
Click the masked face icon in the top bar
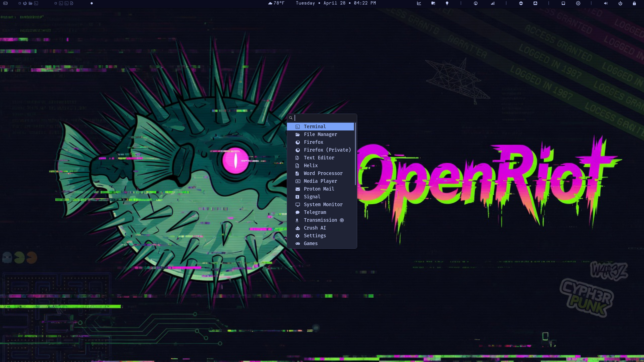[x=521, y=3]
